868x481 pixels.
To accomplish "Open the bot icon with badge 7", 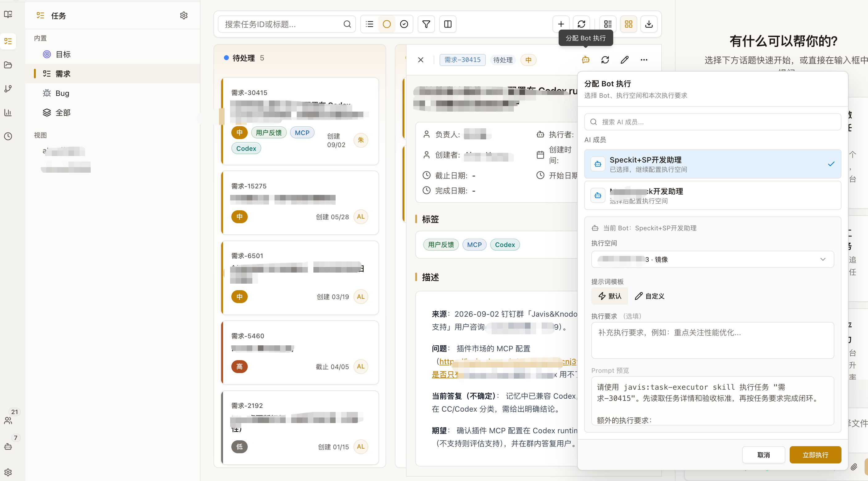I will [8, 447].
